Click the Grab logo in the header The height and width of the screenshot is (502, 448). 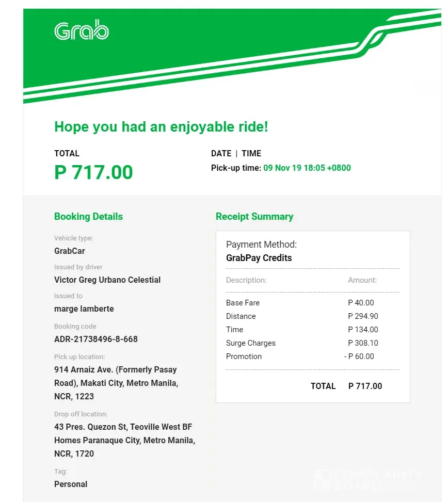(x=82, y=30)
